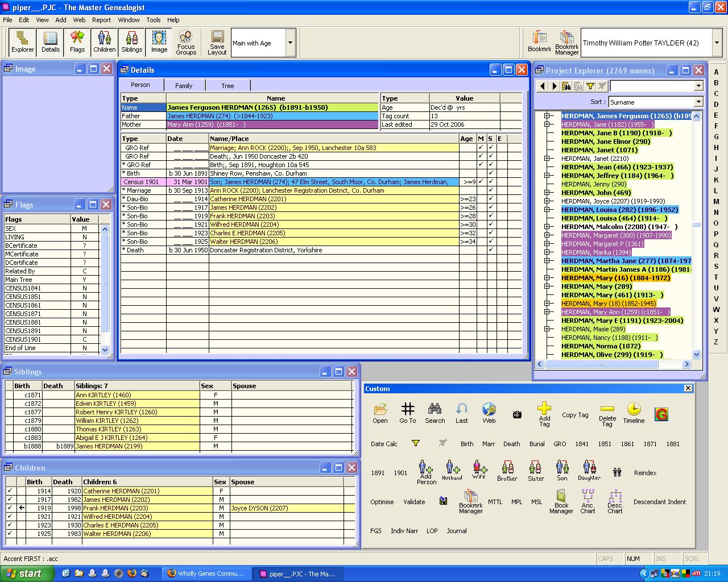Click the Open icon in Custom toolbar
The width and height of the screenshot is (728, 582).
pos(380,413)
